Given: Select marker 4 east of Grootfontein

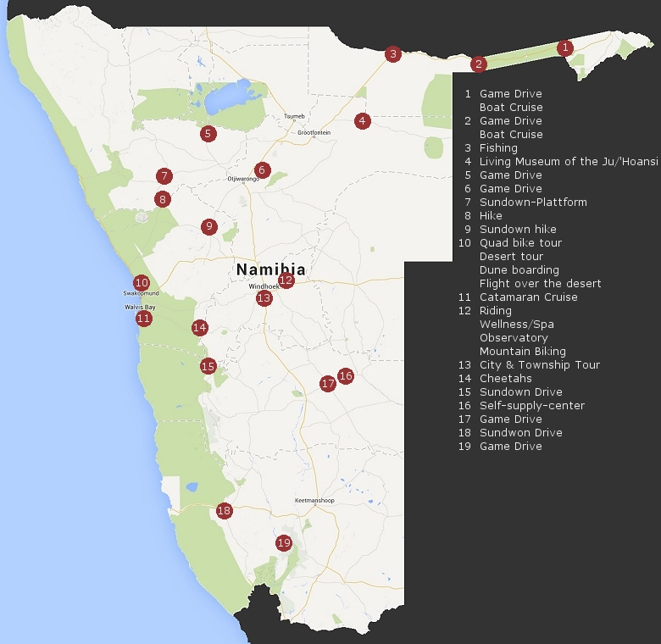Looking at the screenshot, I should 363,121.
